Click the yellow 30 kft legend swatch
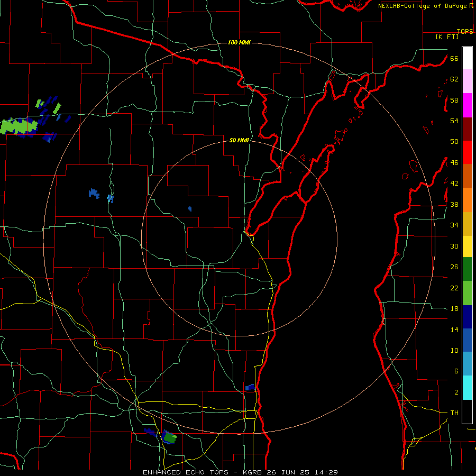The height and width of the screenshot is (476, 476). tap(467, 246)
